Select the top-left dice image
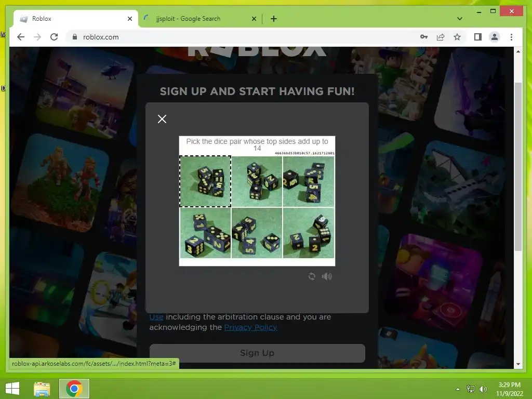Screen dimensions: 532x399 [x=205, y=181]
